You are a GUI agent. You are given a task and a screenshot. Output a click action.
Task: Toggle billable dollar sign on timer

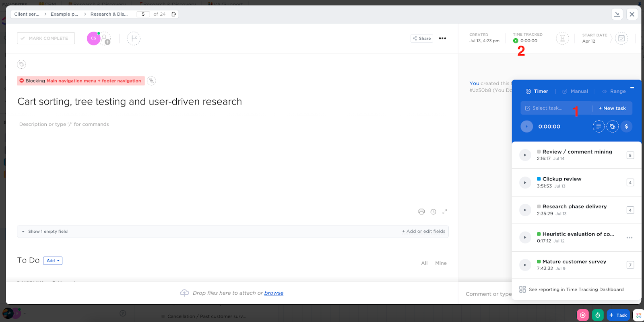tap(626, 126)
